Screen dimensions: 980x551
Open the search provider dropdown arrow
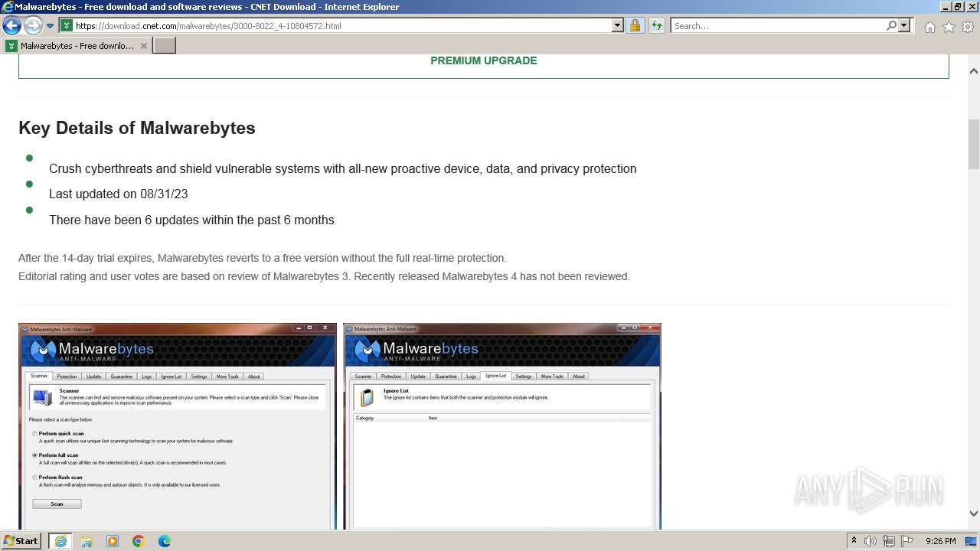tap(904, 25)
